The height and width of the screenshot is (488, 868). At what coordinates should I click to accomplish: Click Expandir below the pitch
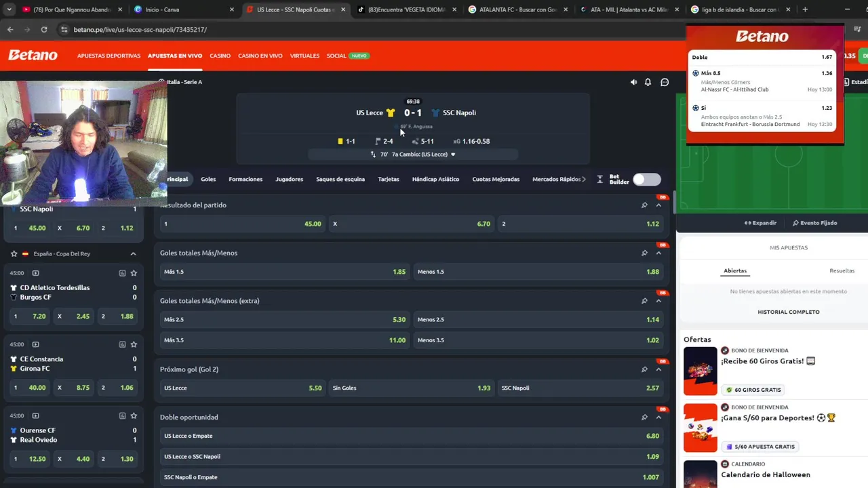click(x=760, y=223)
